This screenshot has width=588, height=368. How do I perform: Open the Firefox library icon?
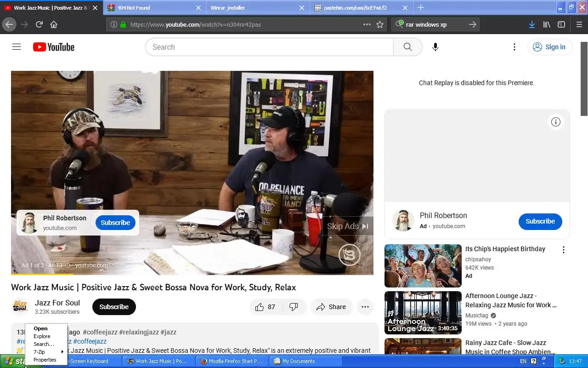pos(547,24)
